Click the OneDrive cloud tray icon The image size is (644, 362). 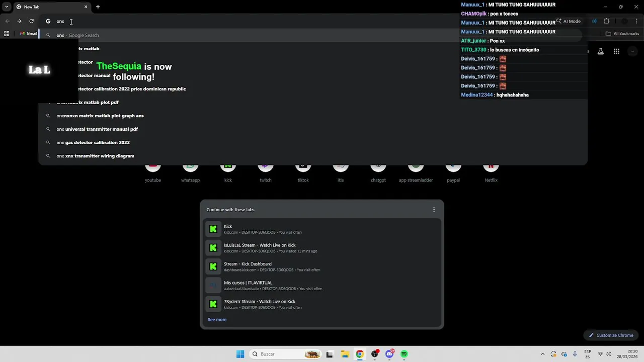564,354
